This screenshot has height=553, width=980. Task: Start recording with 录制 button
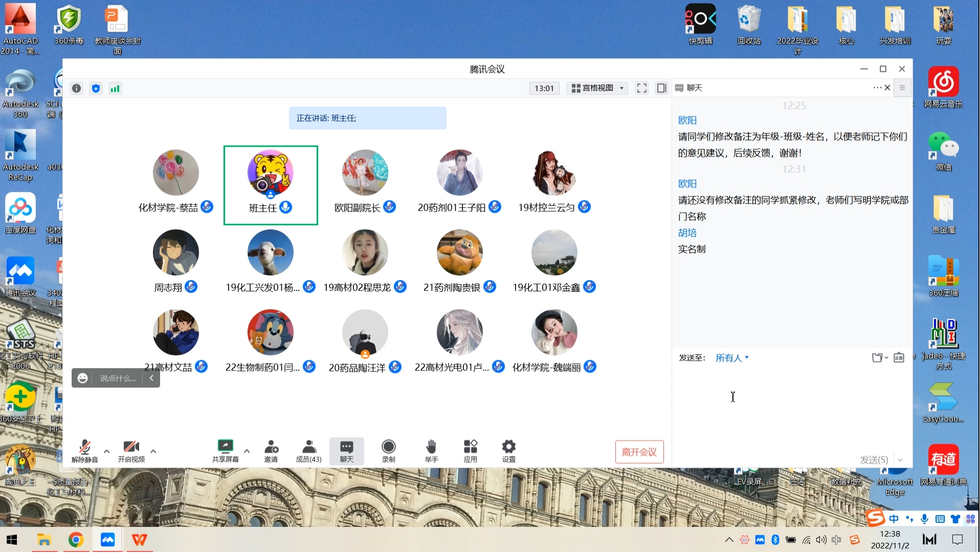tap(388, 451)
